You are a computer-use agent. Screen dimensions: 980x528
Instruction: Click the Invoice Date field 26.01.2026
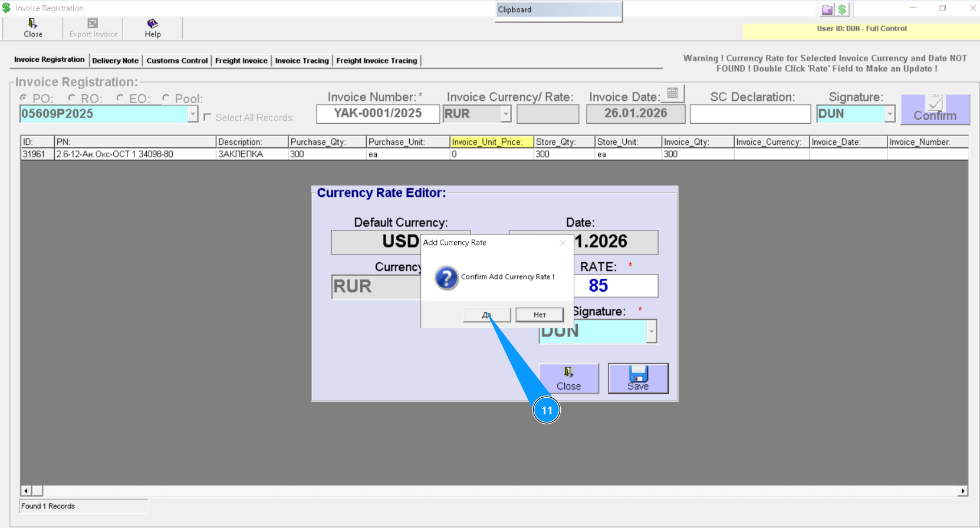(636, 114)
